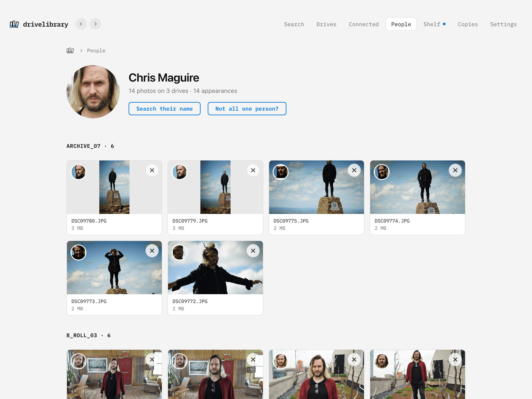Viewport: 532px width, 399px height.
Task: Open the DSC09773.JPG photo thumbnail
Action: click(x=114, y=268)
